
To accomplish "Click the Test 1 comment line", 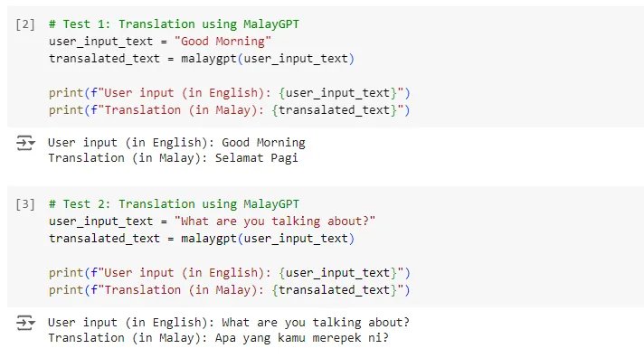I will coord(174,24).
